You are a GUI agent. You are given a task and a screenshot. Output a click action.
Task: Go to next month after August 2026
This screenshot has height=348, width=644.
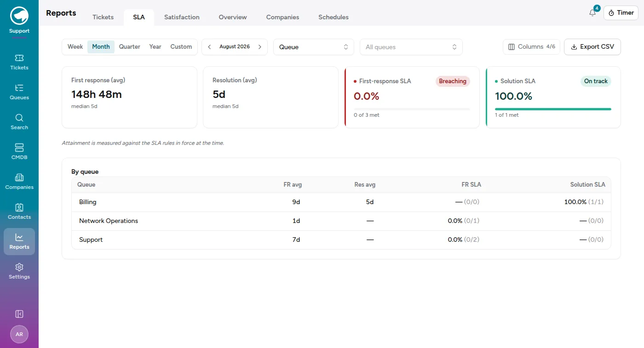click(x=260, y=47)
